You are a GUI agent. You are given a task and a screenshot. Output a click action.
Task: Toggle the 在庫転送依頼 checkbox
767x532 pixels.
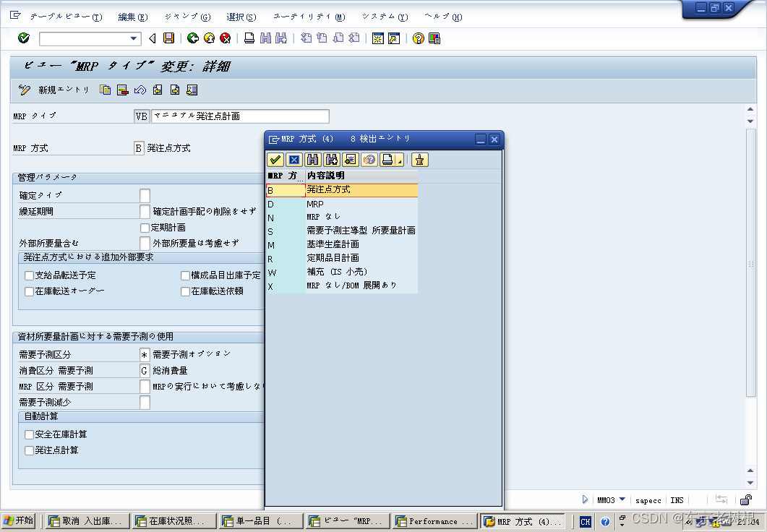pyautogui.click(x=185, y=291)
